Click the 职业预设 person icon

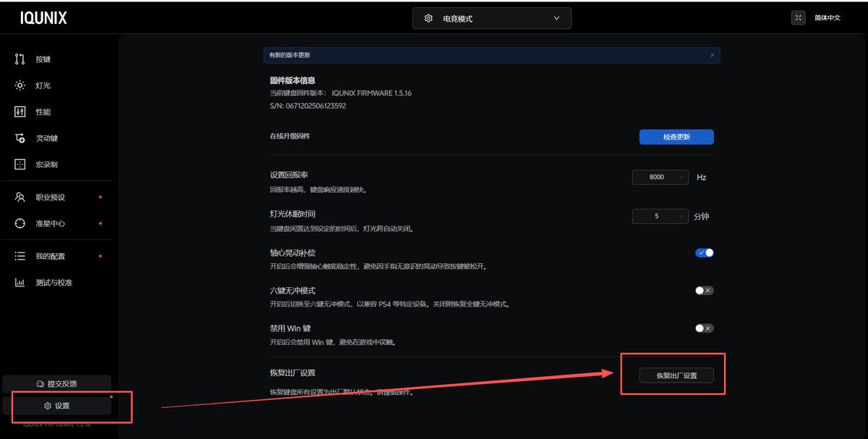tap(20, 197)
